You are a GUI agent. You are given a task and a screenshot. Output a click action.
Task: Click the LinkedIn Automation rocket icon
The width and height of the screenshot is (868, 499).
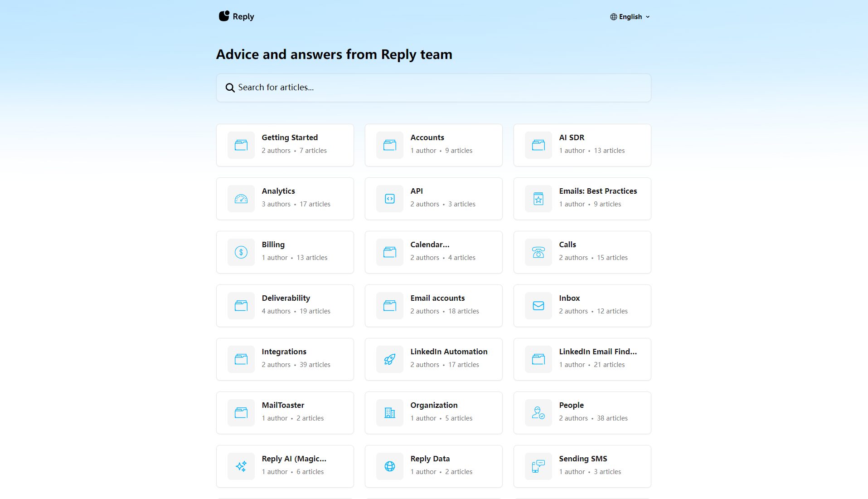pos(390,359)
